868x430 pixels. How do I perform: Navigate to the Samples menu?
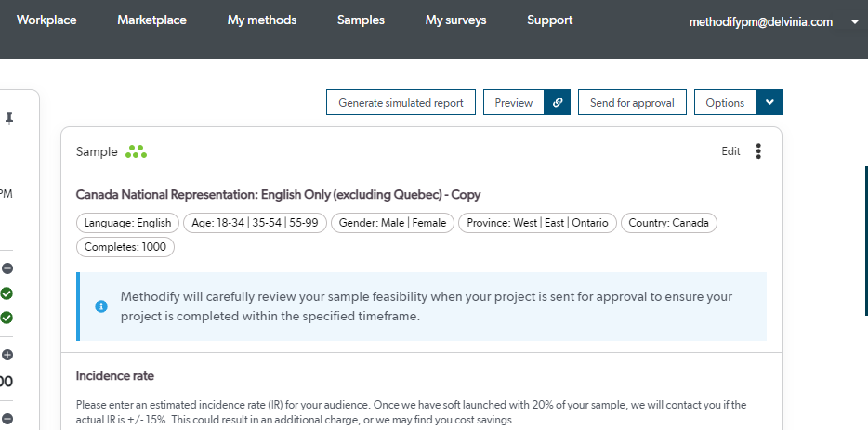pos(361,20)
